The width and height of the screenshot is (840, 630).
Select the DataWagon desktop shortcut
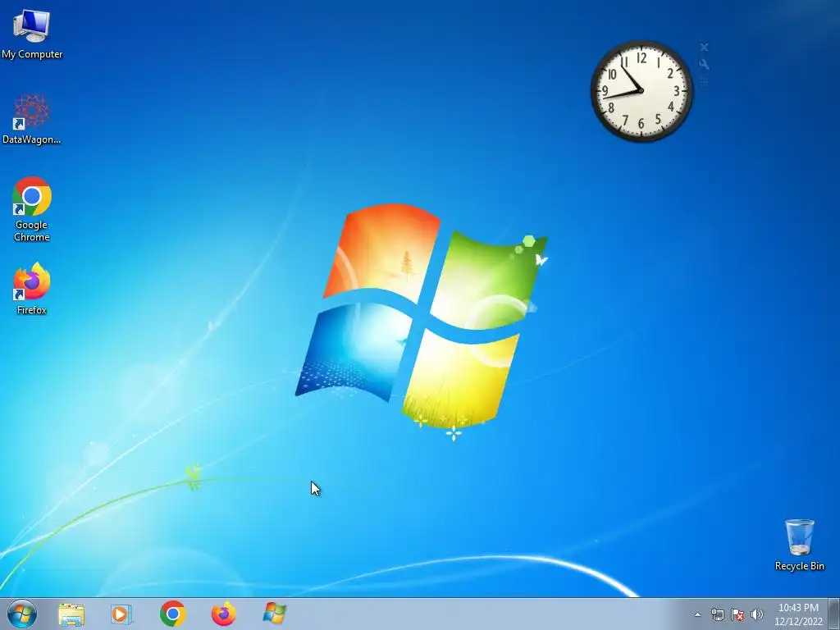tap(32, 119)
